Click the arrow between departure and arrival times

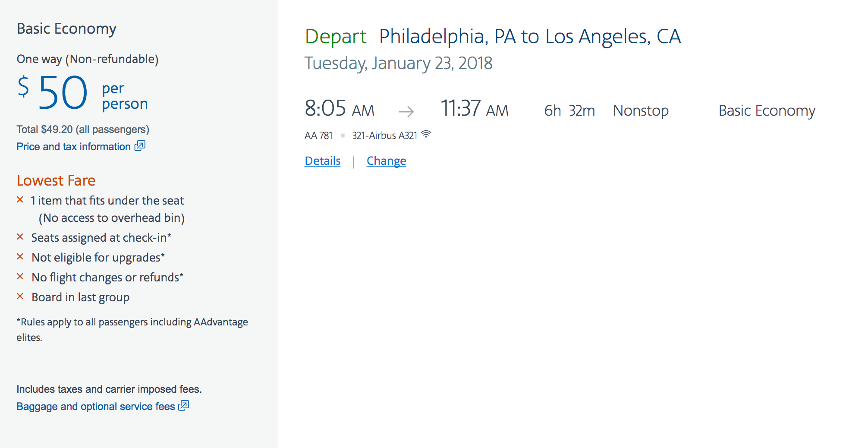(406, 112)
